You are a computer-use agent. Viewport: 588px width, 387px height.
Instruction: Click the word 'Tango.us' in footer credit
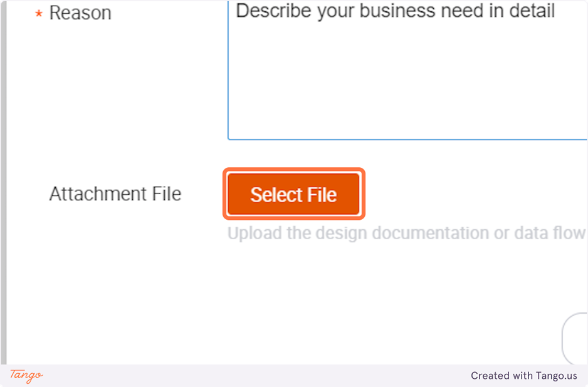pyautogui.click(x=556, y=376)
